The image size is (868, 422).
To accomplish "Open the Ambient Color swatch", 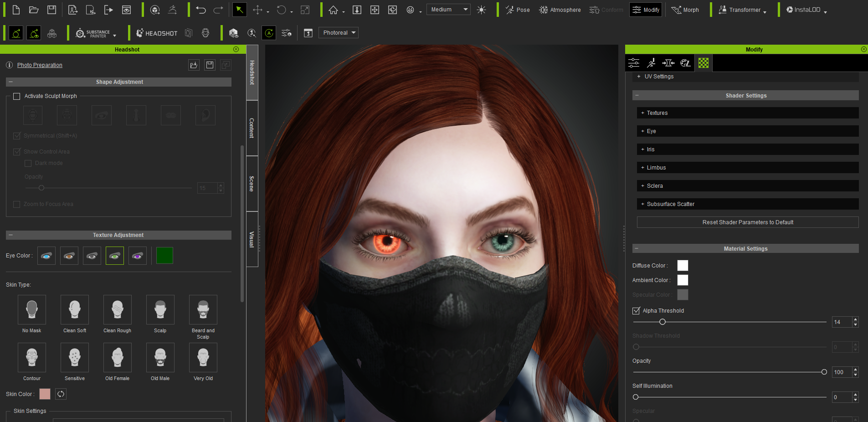I will tap(683, 280).
